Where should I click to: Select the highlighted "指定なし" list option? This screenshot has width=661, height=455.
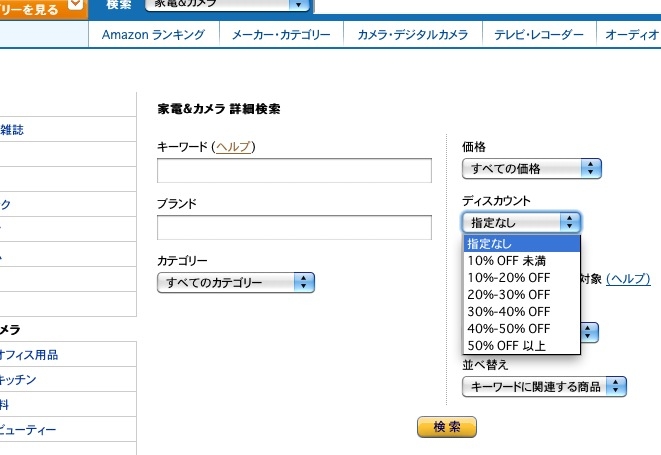[521, 243]
